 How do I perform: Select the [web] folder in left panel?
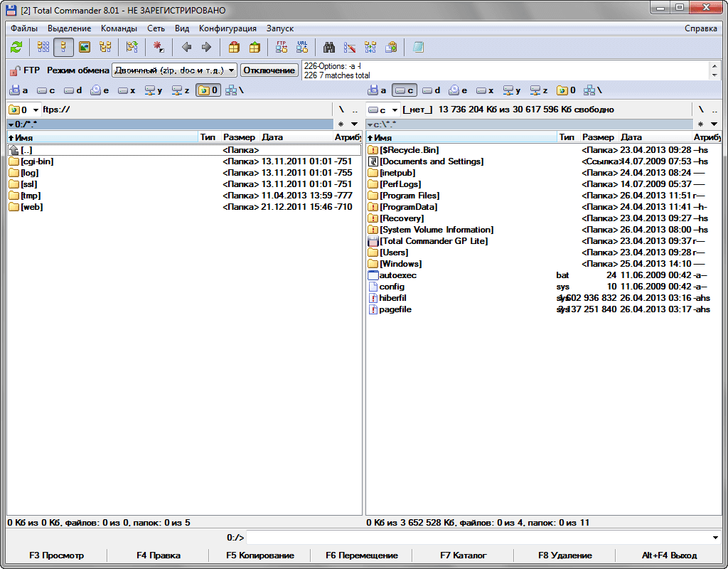(184, 207)
